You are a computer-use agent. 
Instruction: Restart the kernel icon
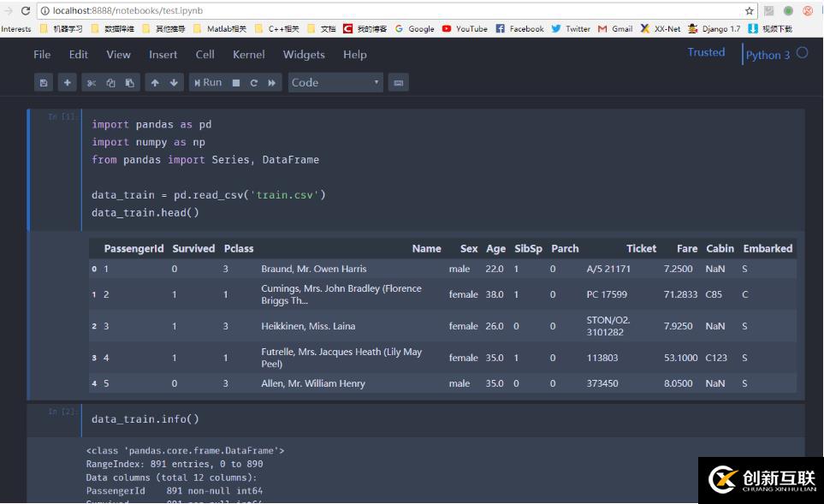[254, 82]
